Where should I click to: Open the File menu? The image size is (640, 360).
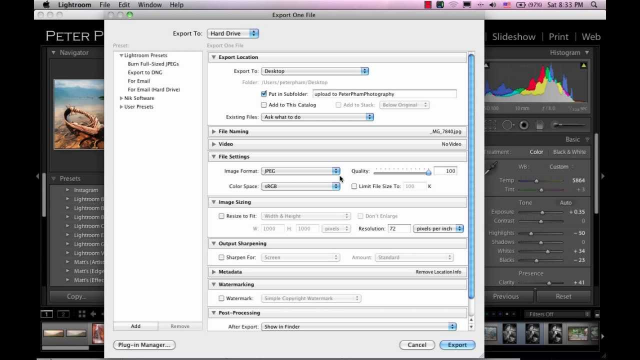tap(105, 5)
